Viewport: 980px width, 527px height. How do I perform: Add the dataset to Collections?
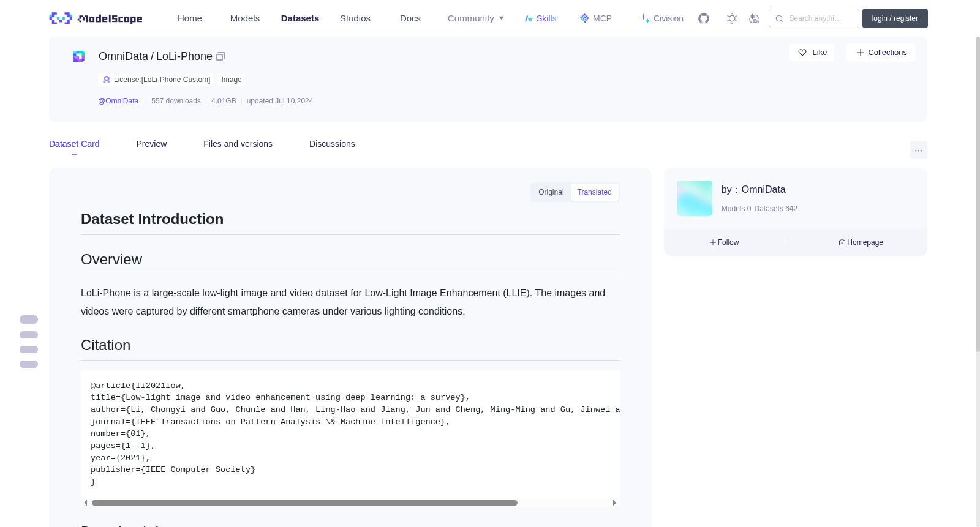881,53
